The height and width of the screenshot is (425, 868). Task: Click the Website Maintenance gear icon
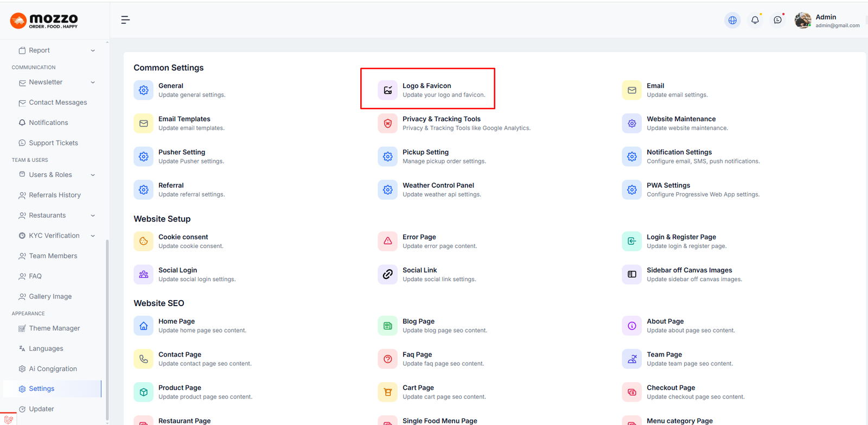click(x=632, y=123)
